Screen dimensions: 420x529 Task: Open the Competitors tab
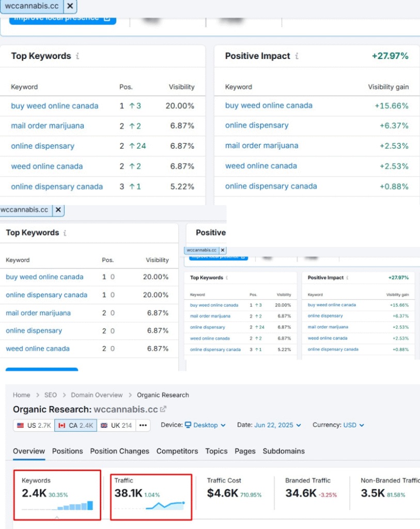click(x=177, y=451)
